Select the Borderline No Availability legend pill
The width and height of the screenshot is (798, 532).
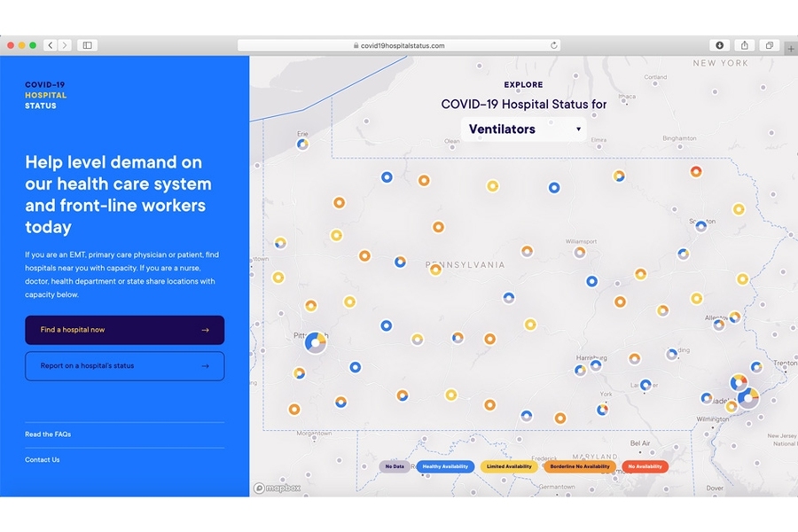(579, 466)
